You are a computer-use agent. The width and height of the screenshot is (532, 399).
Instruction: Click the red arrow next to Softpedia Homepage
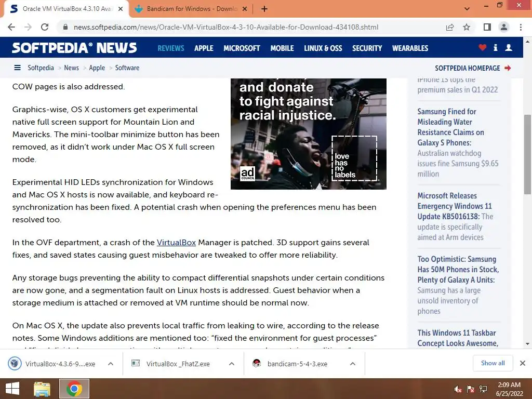[508, 68]
